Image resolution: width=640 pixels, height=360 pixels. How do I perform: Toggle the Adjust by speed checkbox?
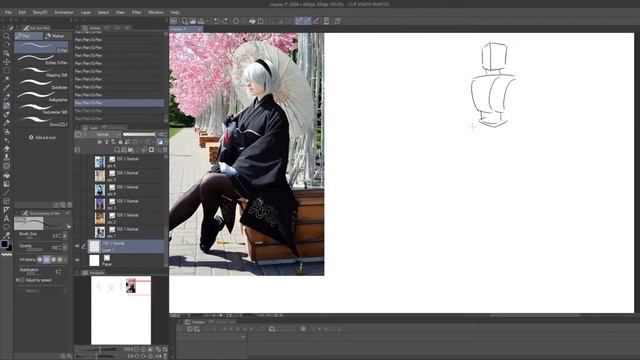(22, 280)
